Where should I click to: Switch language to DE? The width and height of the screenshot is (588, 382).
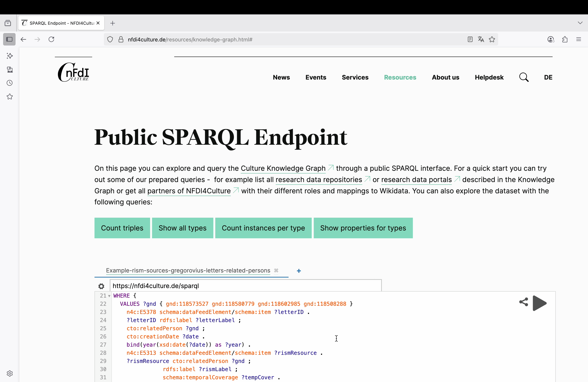pyautogui.click(x=548, y=77)
